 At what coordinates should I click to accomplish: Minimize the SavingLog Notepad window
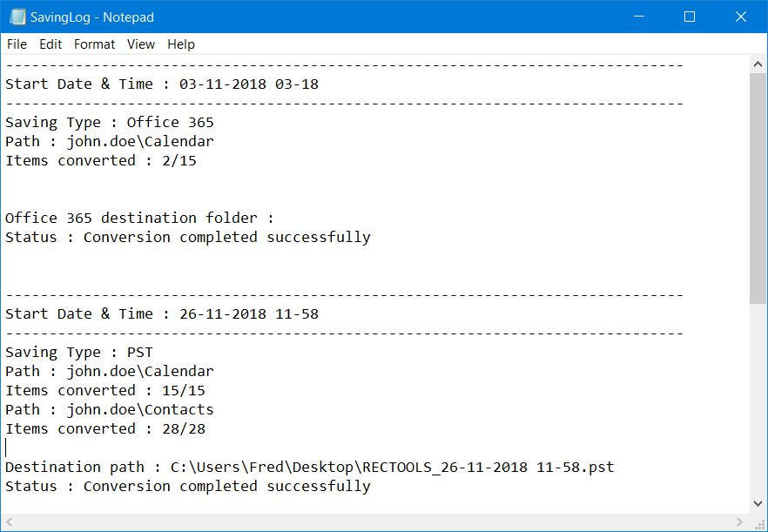639,17
